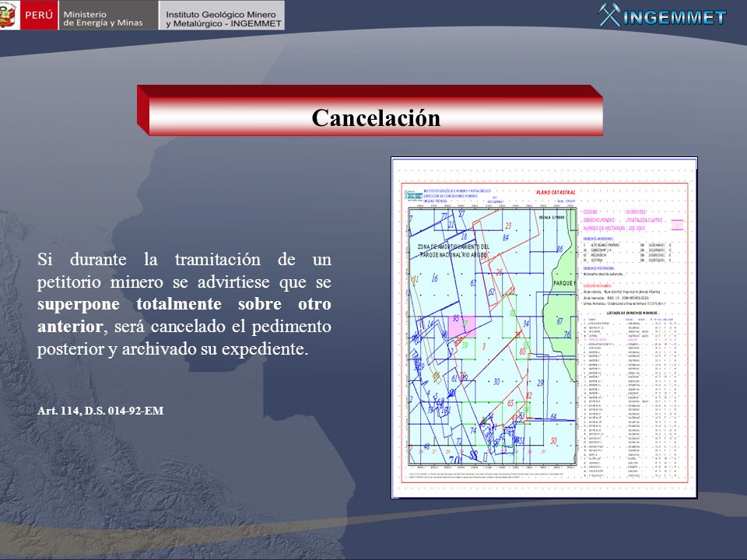This screenshot has height=560, width=747.
Task: Click the crossed hammers icon beside INGEMMET
Action: (609, 15)
